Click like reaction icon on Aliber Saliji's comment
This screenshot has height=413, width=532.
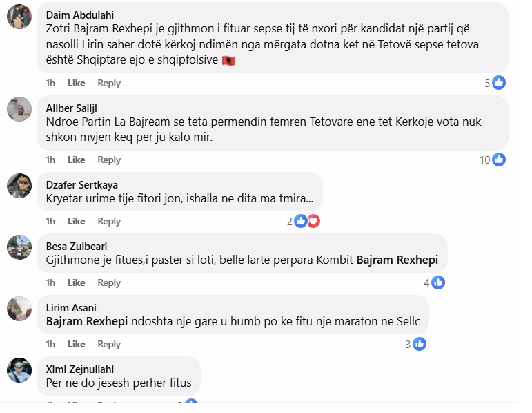(x=499, y=160)
